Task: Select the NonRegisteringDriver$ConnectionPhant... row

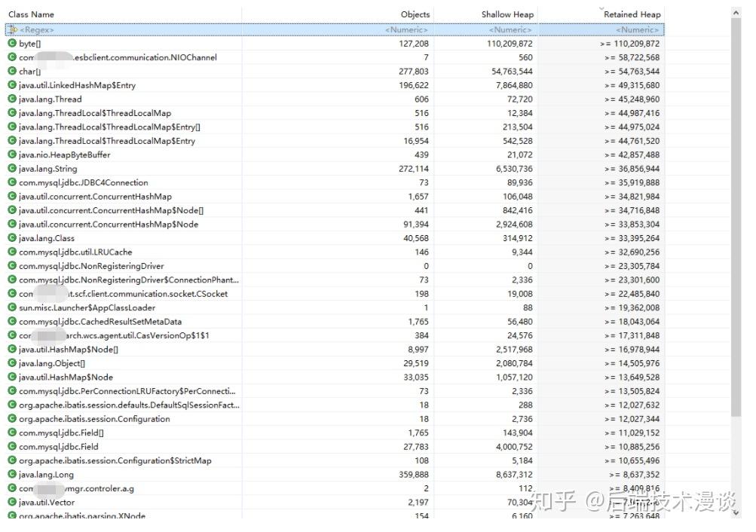Action: coord(335,280)
